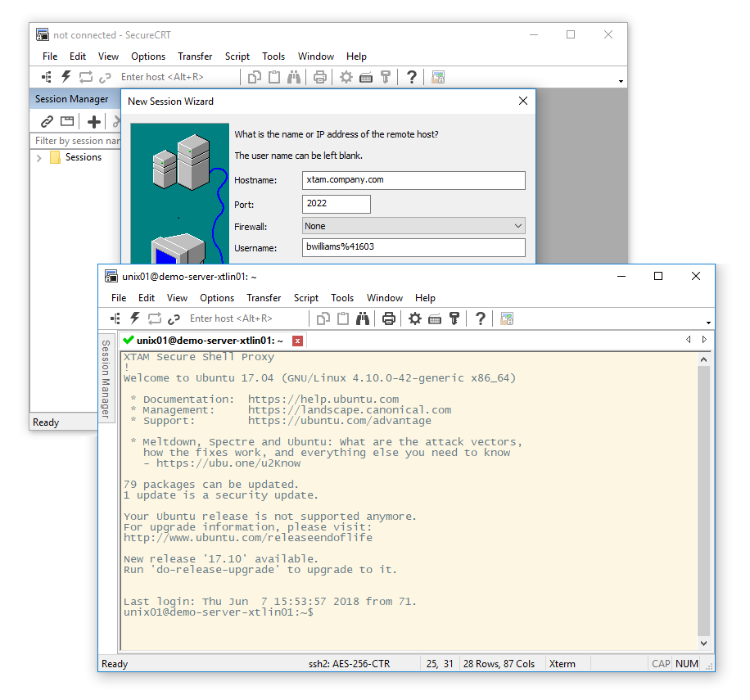Click Reconnect icon in front window toolbar
This screenshot has height=700, width=750.
pos(155,318)
